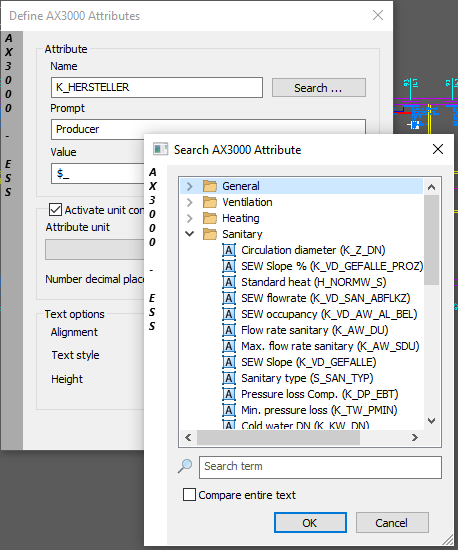Click the Value field containing $_
The height and width of the screenshot is (550, 458).
97,173
